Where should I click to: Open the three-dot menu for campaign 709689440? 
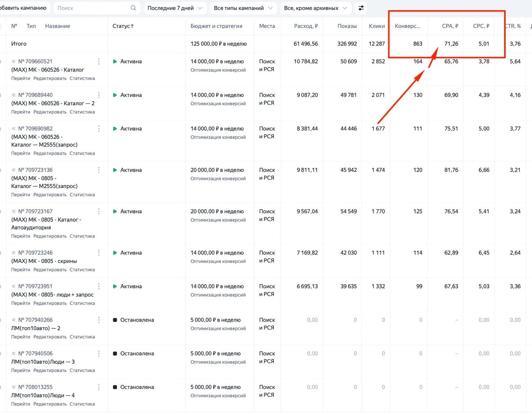(x=99, y=95)
